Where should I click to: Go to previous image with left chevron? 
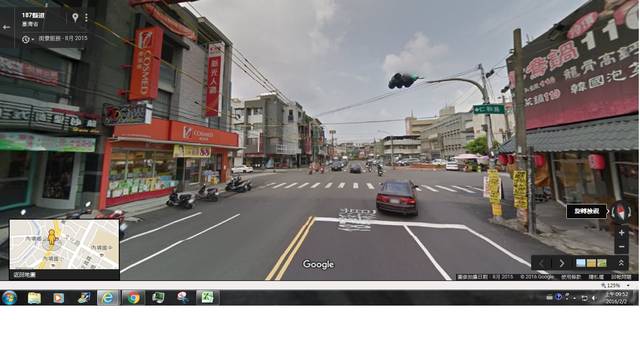[542, 263]
